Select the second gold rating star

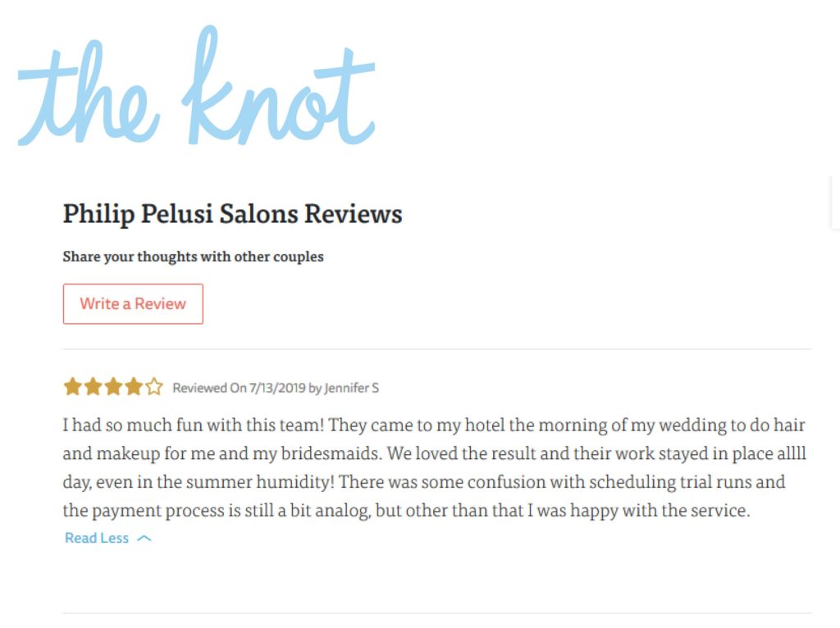pyautogui.click(x=93, y=386)
